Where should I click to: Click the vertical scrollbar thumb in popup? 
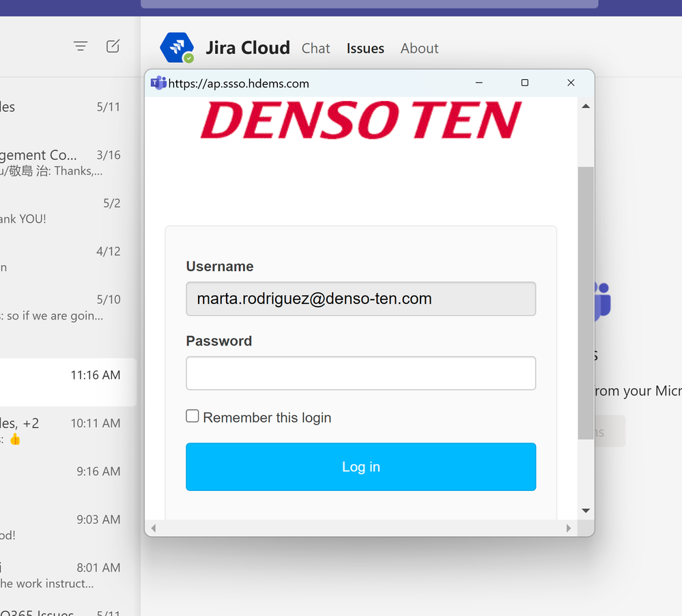[586, 303]
